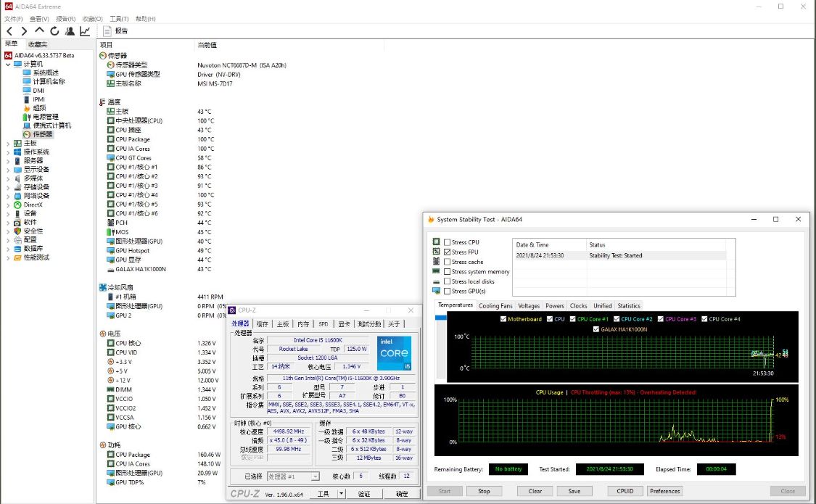Select the 安全性 security tree category
The height and width of the screenshot is (504, 816).
(33, 231)
